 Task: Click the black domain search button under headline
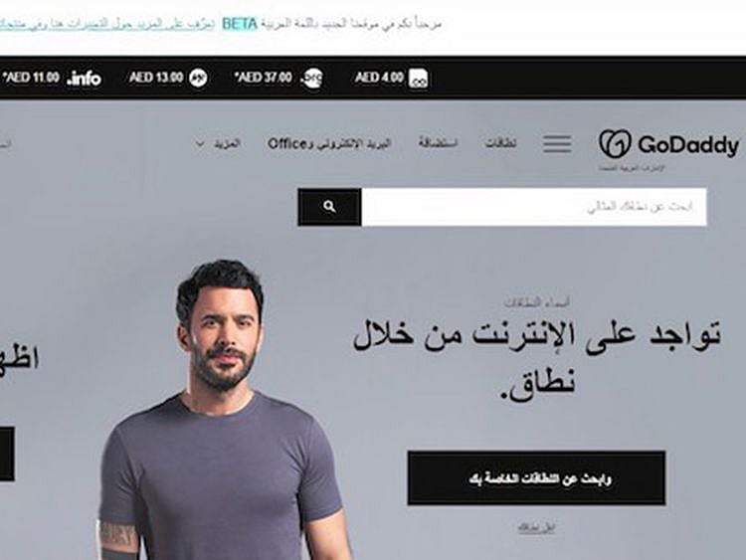coord(537,478)
